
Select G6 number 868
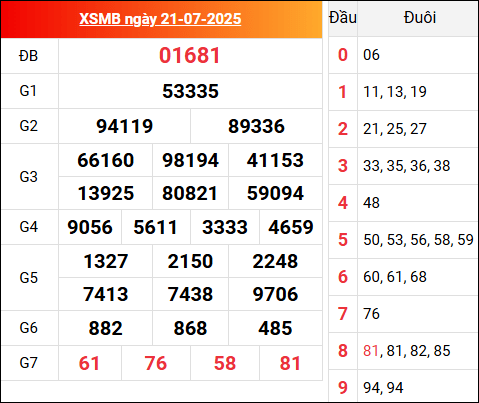(x=190, y=328)
